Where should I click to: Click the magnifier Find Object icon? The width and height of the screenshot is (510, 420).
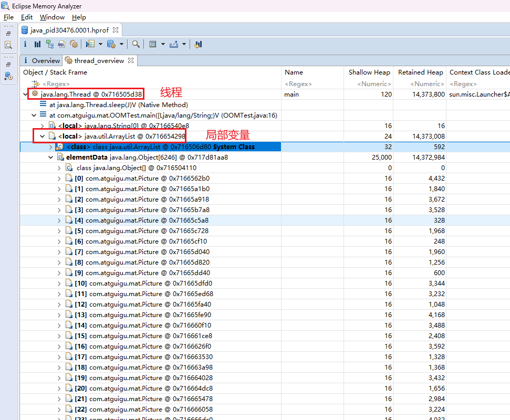point(136,44)
